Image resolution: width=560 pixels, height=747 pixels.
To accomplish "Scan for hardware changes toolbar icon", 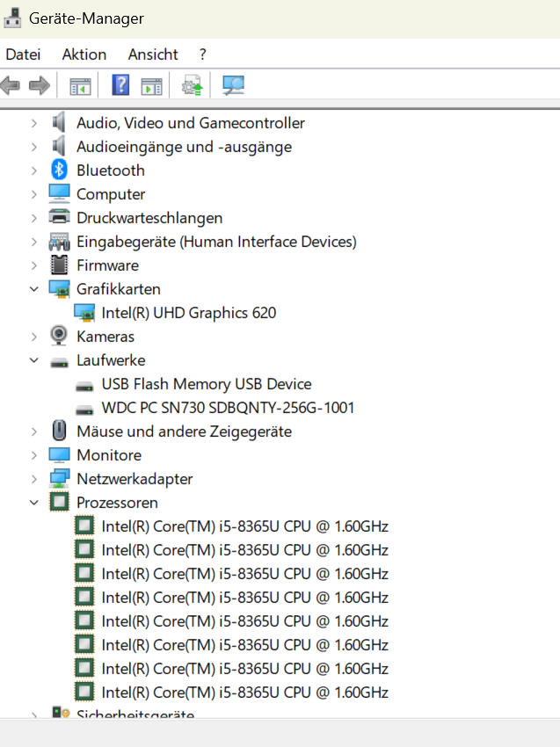I will point(234,85).
